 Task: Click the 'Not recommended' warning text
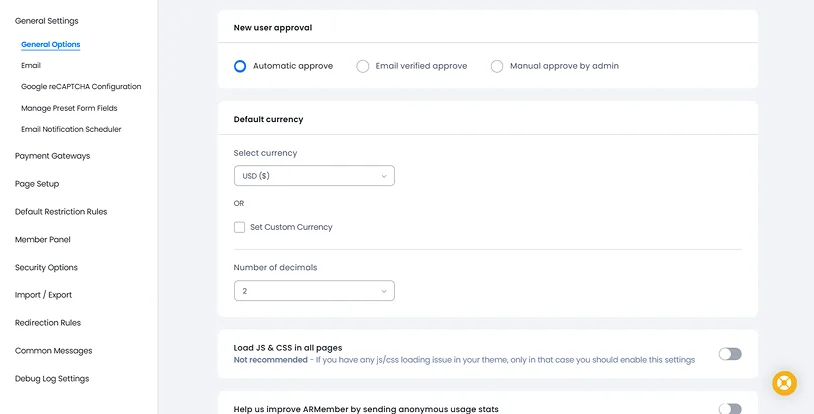[270, 360]
